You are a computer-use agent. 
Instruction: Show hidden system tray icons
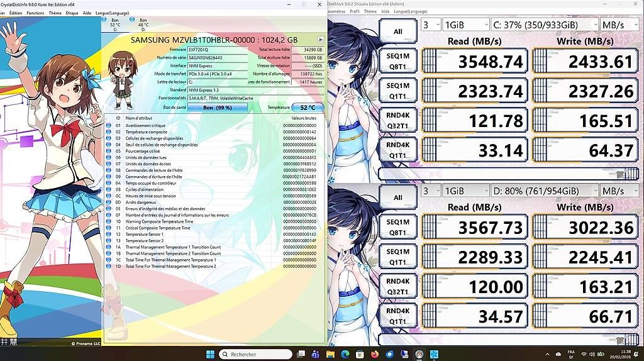coord(547,354)
